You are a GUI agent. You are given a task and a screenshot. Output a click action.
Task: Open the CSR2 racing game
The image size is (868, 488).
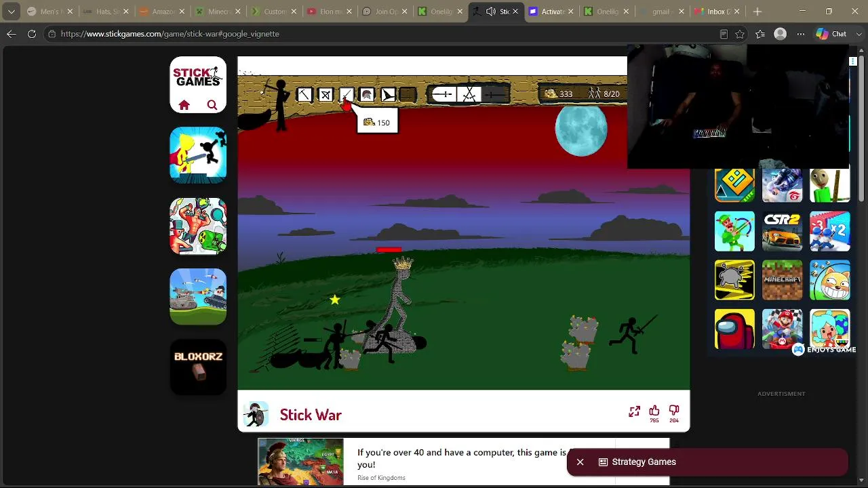point(782,231)
